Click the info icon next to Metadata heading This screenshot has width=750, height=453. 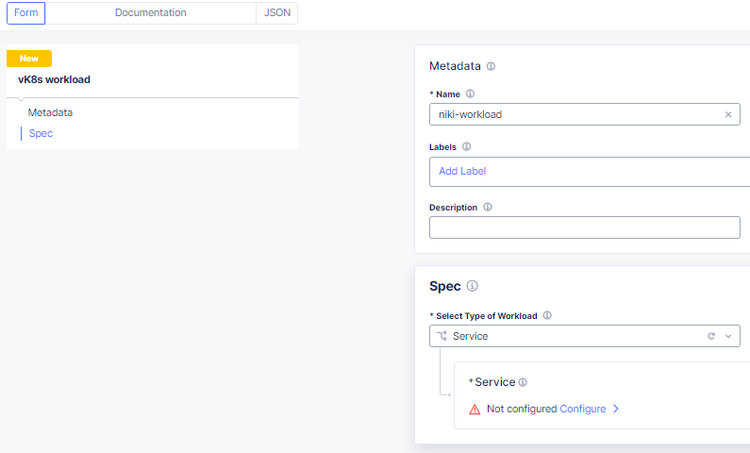point(491,67)
